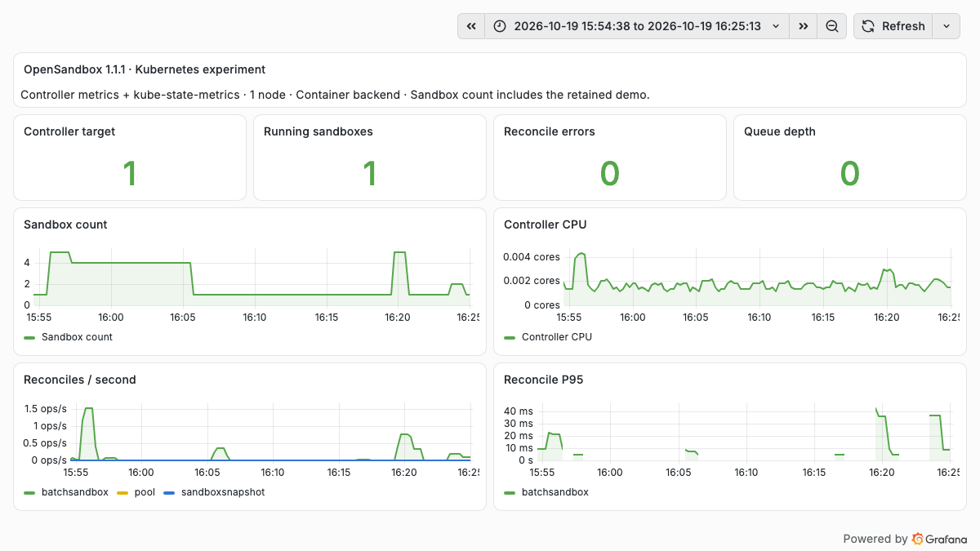
Task: Refresh the dashboard
Action: pos(893,26)
